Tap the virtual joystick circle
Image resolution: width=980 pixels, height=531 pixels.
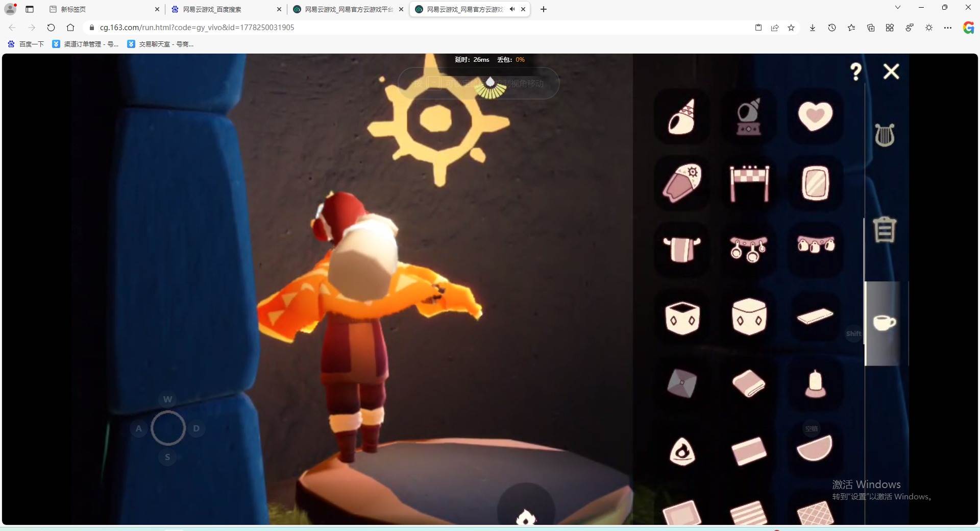point(168,428)
